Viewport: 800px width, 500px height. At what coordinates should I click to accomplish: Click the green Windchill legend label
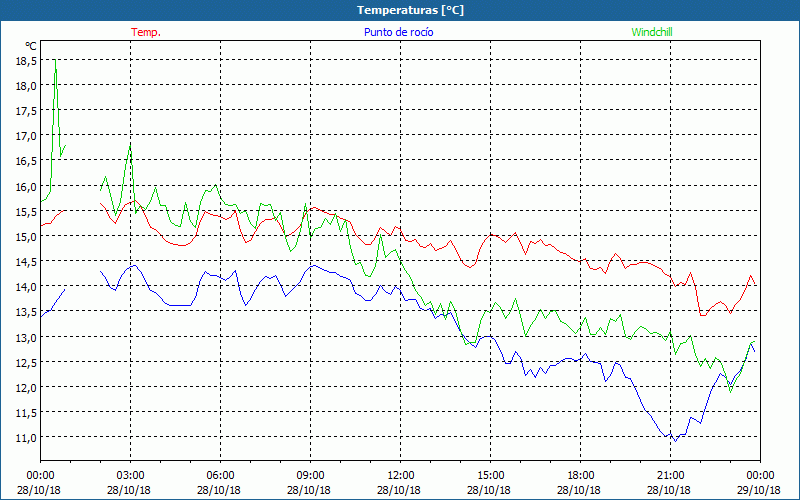tap(652, 32)
